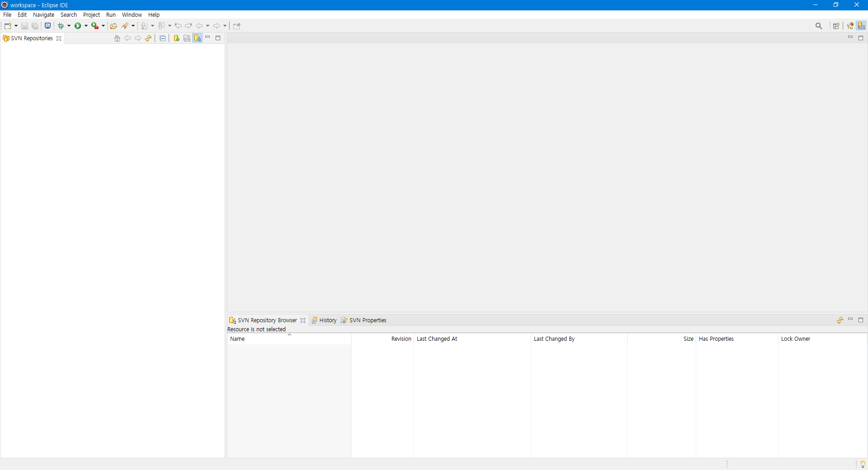The width and height of the screenshot is (868, 470).
Task: Open the Search menu
Action: coord(69,15)
